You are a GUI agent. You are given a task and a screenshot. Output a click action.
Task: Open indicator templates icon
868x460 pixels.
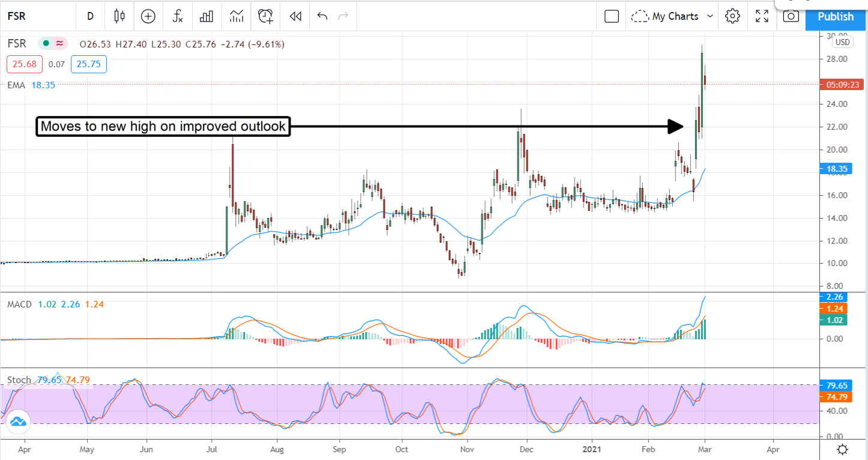[237, 16]
